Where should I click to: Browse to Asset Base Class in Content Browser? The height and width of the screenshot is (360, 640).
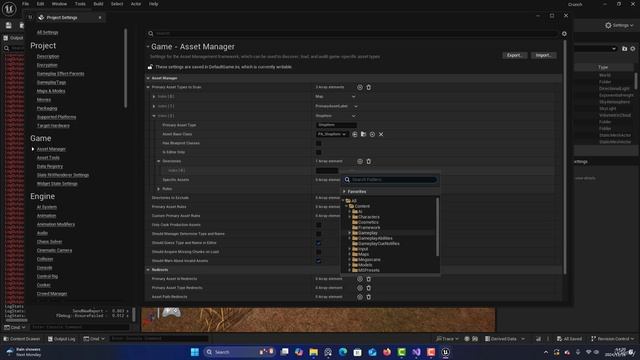[x=363, y=134]
